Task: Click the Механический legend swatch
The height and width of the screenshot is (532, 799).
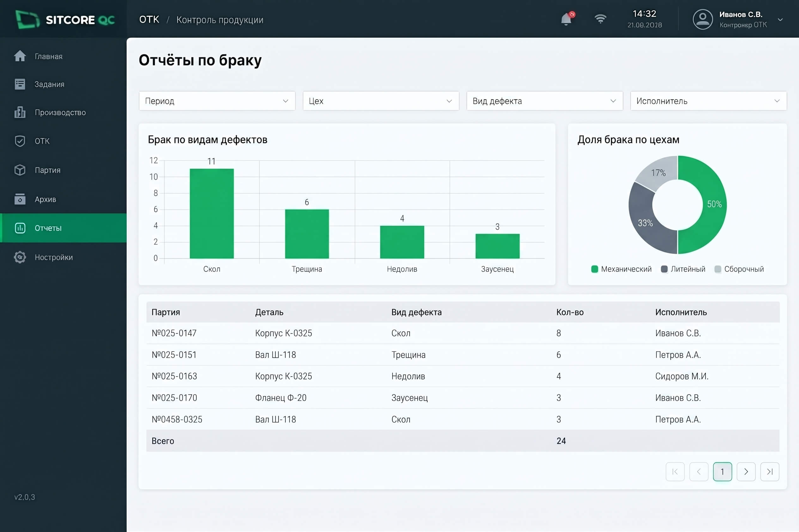Action: tap(594, 269)
